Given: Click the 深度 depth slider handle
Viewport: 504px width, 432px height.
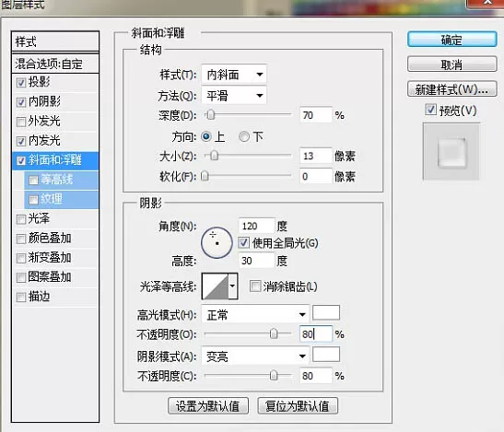Looking at the screenshot, I should pos(210,115).
